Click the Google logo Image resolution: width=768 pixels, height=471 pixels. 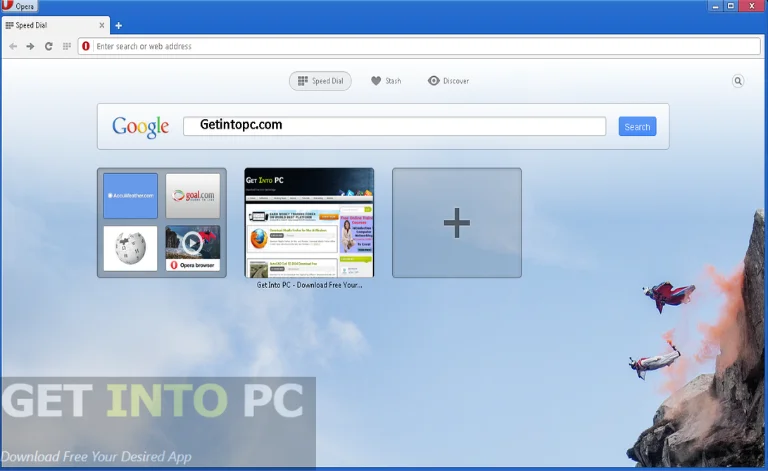(x=141, y=127)
